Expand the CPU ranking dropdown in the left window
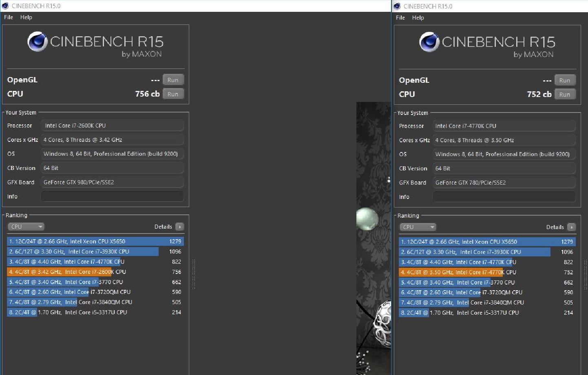Screen dimensions: 588x375 (x=26, y=227)
